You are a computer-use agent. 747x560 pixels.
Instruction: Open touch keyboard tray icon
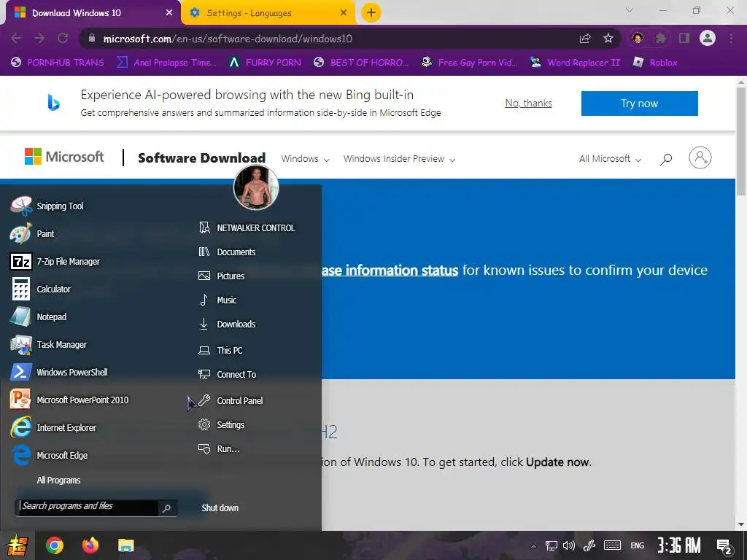point(612,545)
